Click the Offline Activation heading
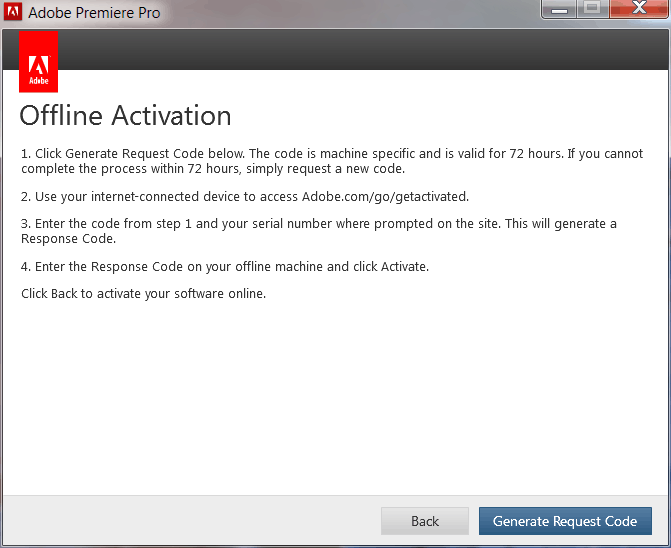Image resolution: width=671 pixels, height=548 pixels. (126, 115)
